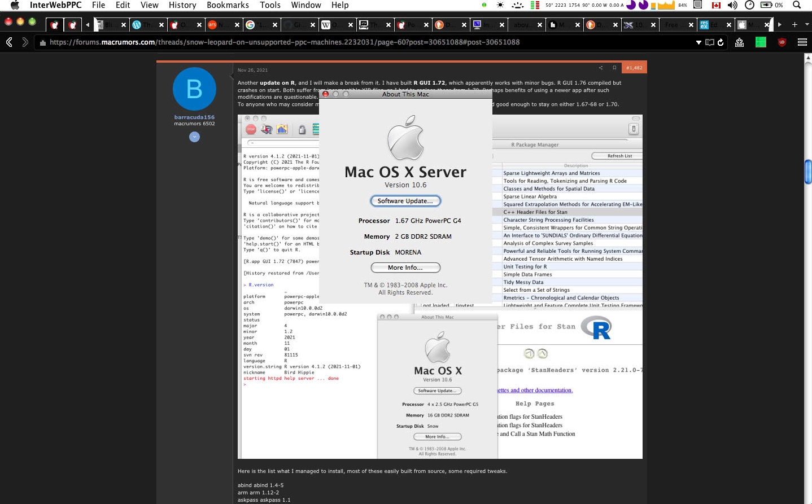The image size is (812, 504).
Task: Open the list all tabs dropdown
Action: point(806,25)
